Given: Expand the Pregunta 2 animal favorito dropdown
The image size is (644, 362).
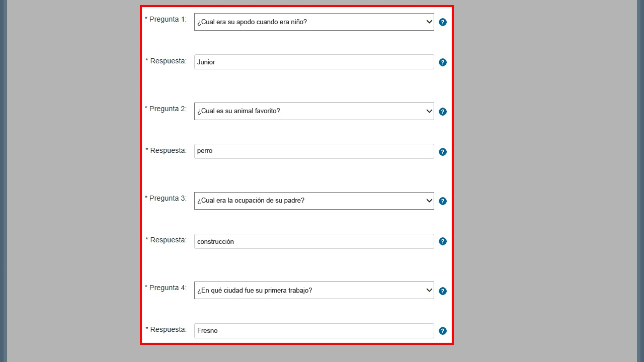Looking at the screenshot, I should click(x=314, y=112).
